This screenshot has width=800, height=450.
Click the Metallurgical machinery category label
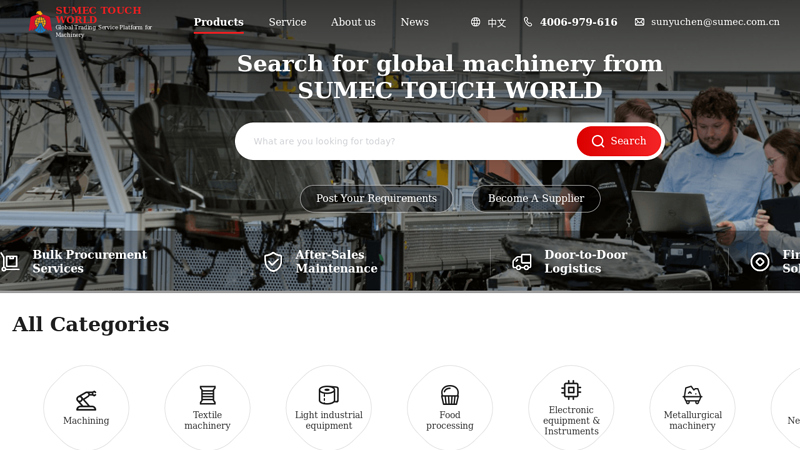pos(692,420)
